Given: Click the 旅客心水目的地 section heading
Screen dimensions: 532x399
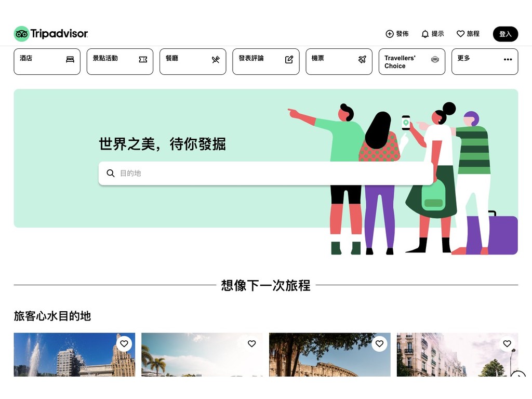Looking at the screenshot, I should coord(52,316).
